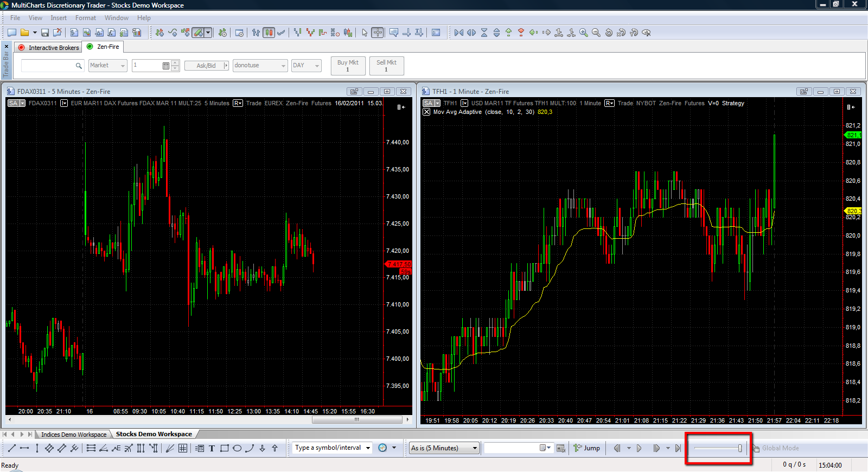Select the Arrow Down drawing tool
Viewport: 868px width, 472px height.
tap(262, 448)
